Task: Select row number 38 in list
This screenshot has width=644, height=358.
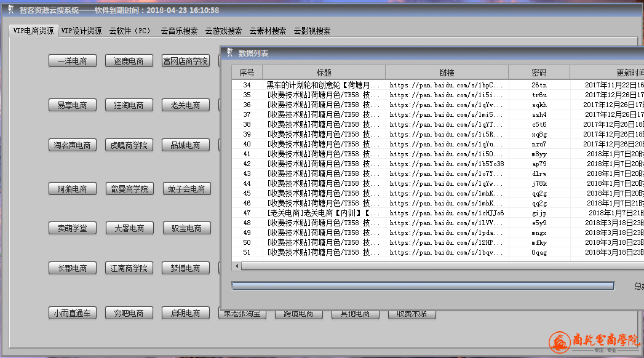Action: pos(247,124)
